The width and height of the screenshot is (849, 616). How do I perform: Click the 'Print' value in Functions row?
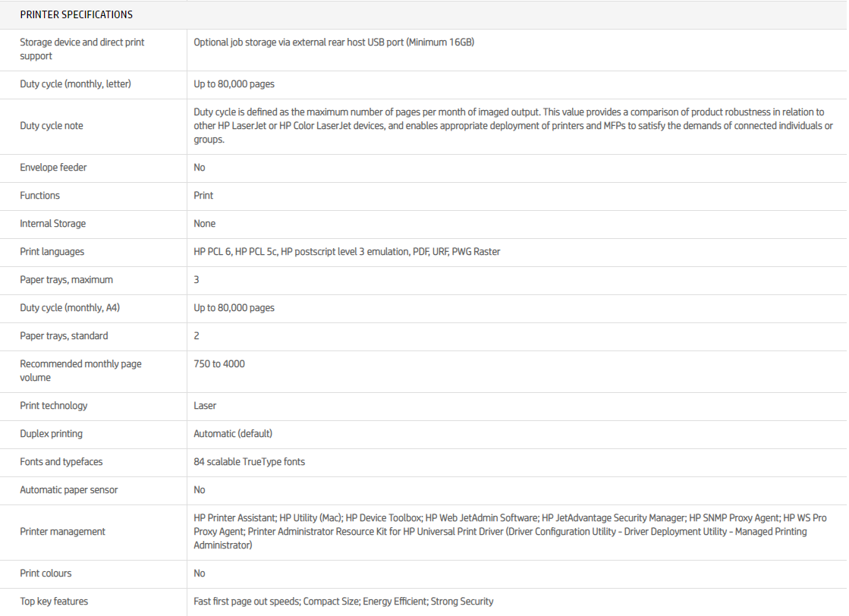tap(203, 196)
